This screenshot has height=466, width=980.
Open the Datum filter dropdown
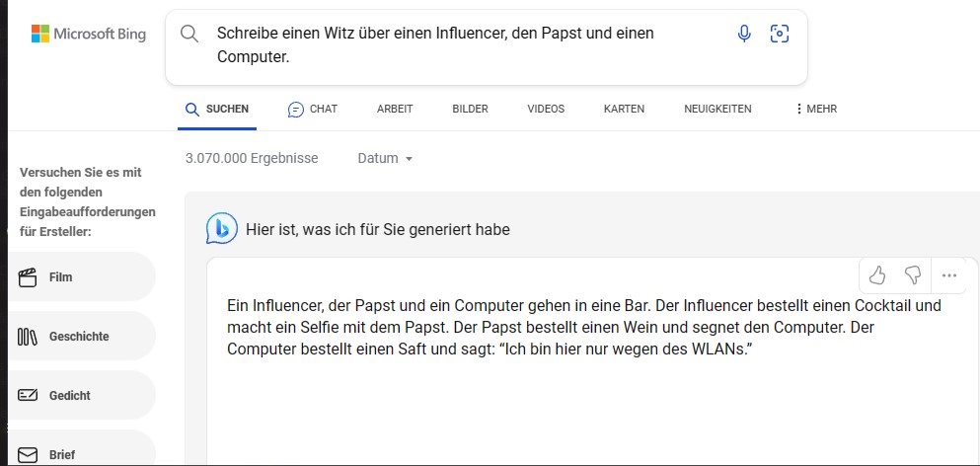coord(385,158)
